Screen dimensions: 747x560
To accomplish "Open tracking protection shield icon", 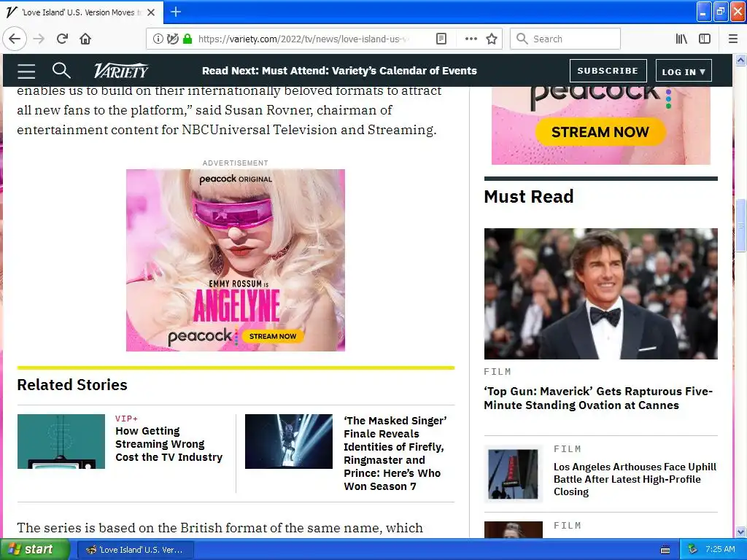I will (172, 39).
